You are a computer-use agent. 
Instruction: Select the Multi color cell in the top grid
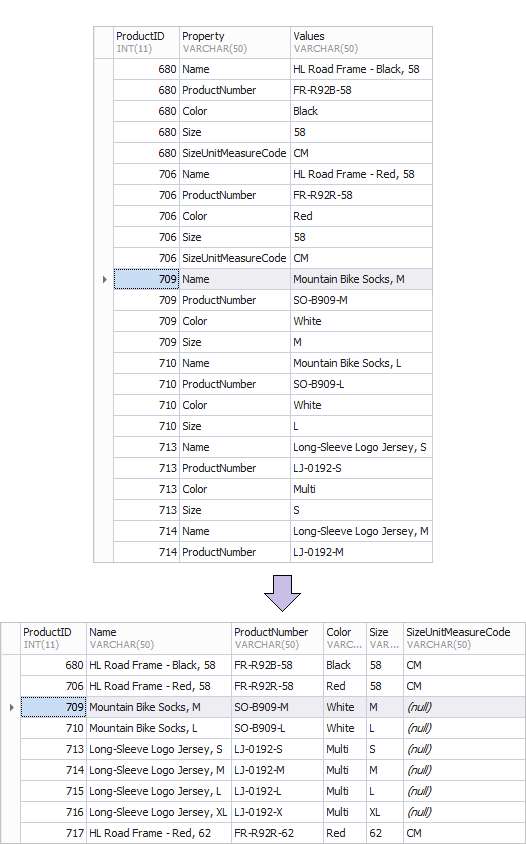(x=361, y=489)
